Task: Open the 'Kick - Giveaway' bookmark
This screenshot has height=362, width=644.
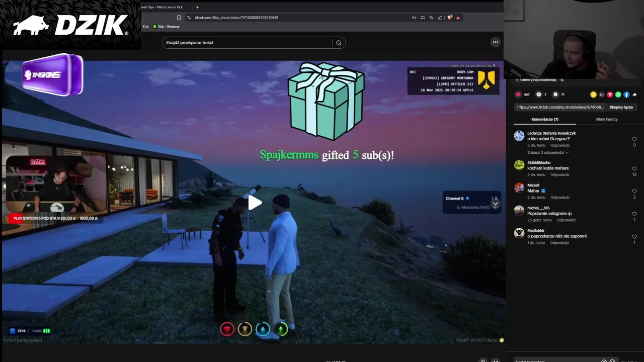Action: point(167,27)
